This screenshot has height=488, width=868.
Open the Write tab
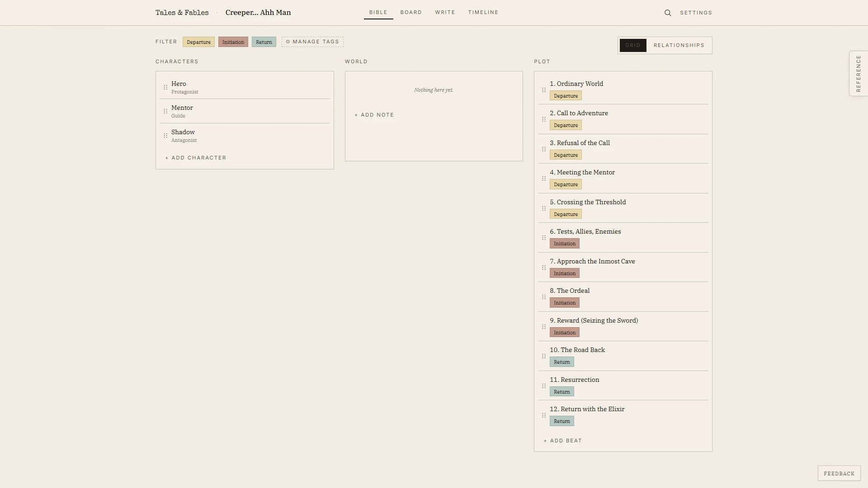445,12
